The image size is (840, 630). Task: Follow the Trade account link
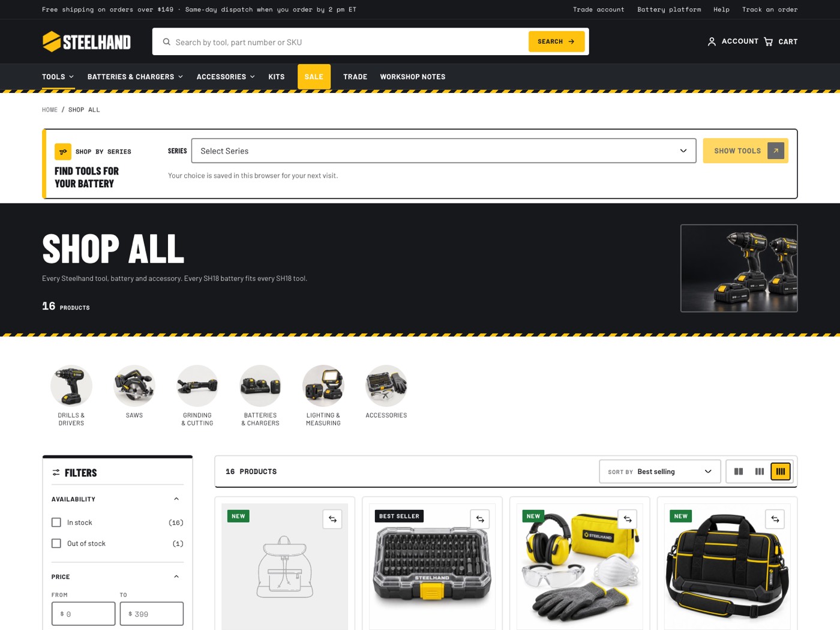pos(598,10)
